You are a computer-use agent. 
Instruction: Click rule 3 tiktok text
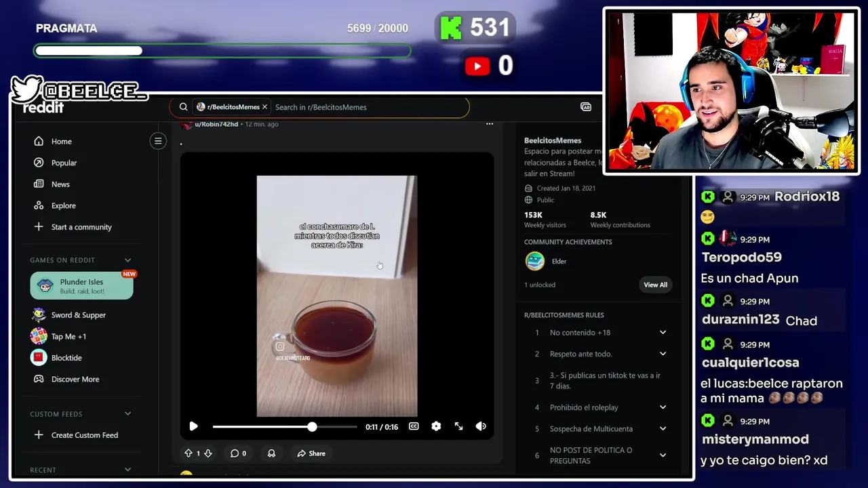point(605,381)
